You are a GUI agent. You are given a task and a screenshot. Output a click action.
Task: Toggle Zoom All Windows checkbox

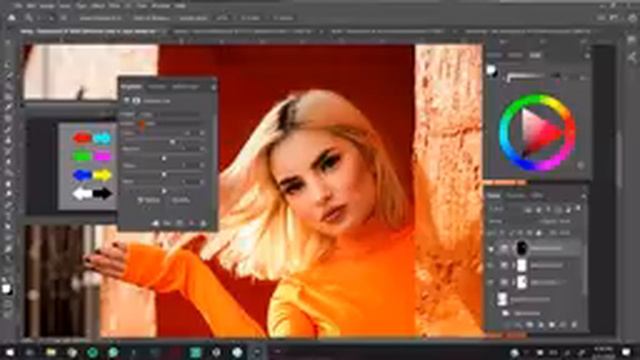pyautogui.click(x=151, y=18)
